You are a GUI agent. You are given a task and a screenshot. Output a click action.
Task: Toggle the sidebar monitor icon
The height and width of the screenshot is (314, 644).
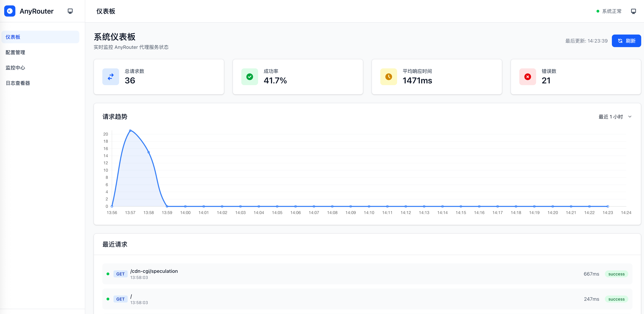point(70,11)
